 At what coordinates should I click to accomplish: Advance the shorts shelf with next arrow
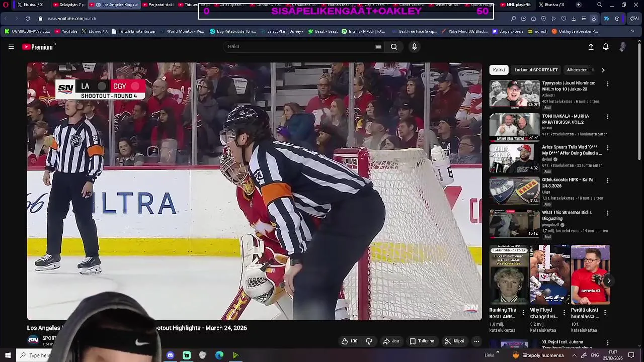pos(609,281)
